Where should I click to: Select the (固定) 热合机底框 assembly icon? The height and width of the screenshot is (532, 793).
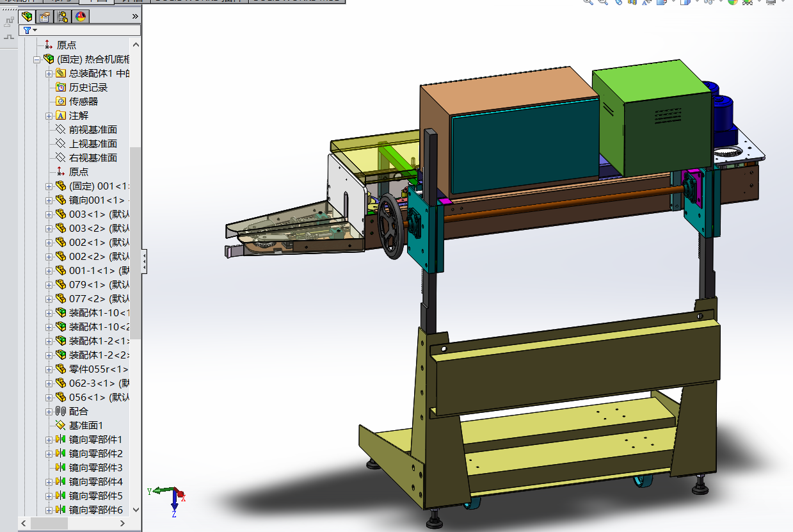[x=49, y=59]
